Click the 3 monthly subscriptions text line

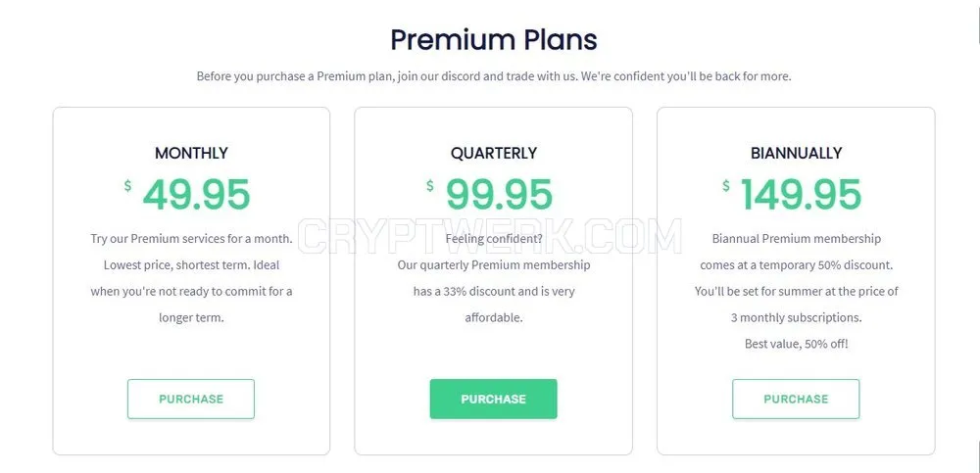pos(796,317)
